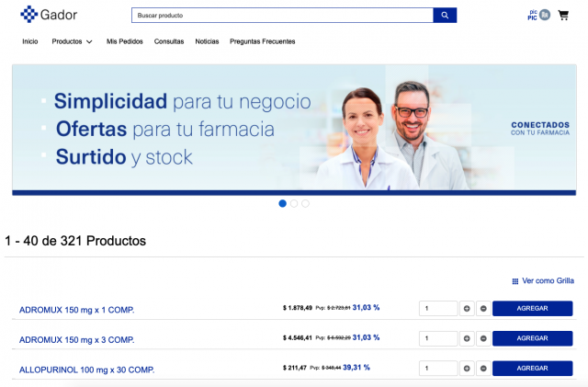Image resolution: width=588 pixels, height=387 pixels.
Task: Open the Mis Pedidos menu item
Action: coord(125,41)
